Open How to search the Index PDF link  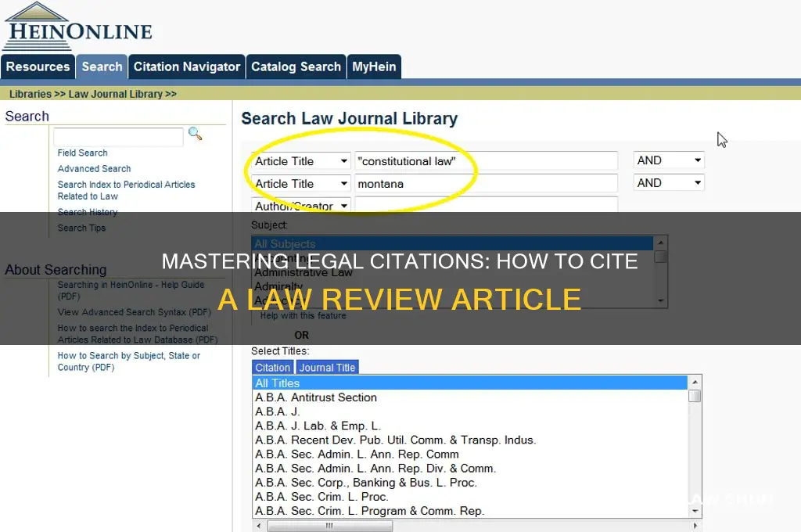click(138, 334)
